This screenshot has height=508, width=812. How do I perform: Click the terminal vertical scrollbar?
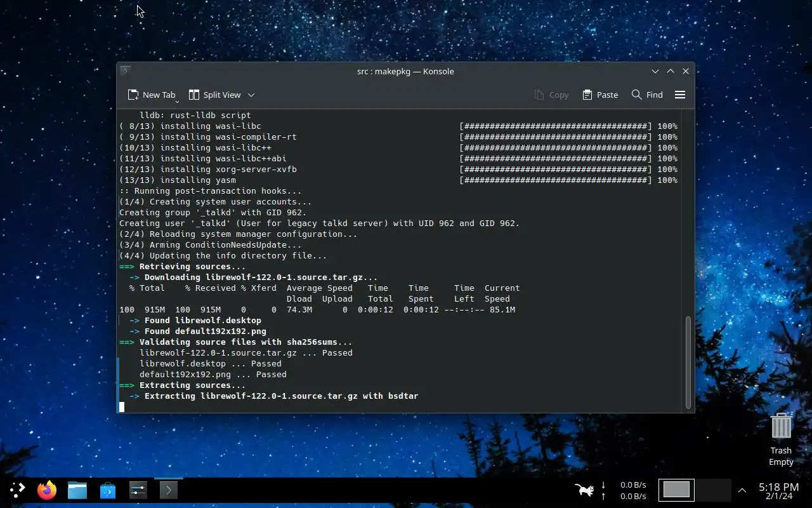click(x=688, y=363)
